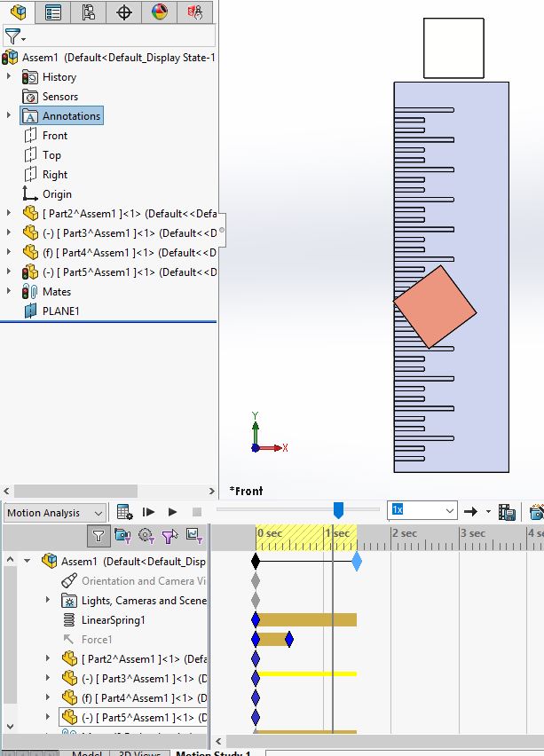Expand Lights, Cameras and Scene
Viewport: 544px width, 756px height.
coord(48,600)
